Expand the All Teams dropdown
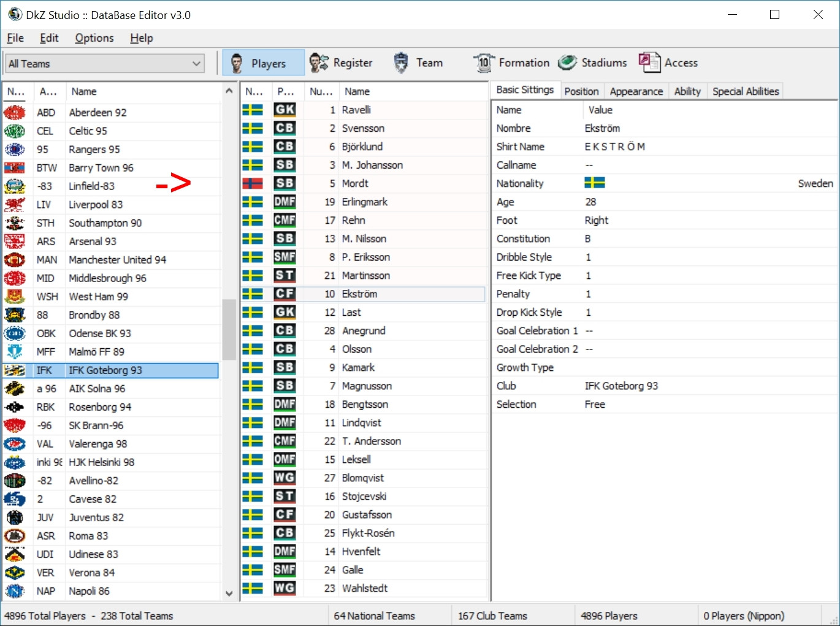This screenshot has width=840, height=626. pos(105,64)
